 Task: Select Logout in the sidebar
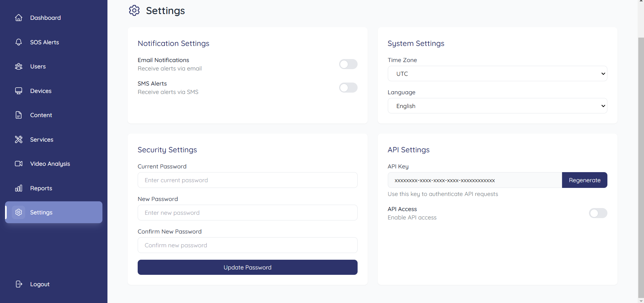tap(40, 284)
